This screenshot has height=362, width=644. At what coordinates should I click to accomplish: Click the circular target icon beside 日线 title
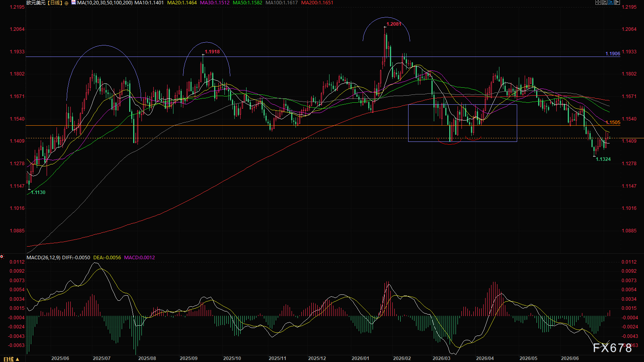[66, 3]
